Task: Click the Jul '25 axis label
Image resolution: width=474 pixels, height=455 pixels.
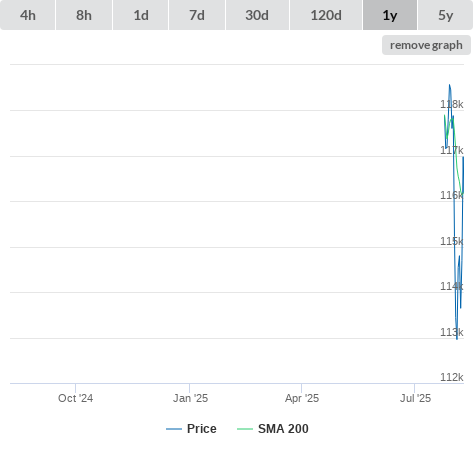Action: pos(415,398)
